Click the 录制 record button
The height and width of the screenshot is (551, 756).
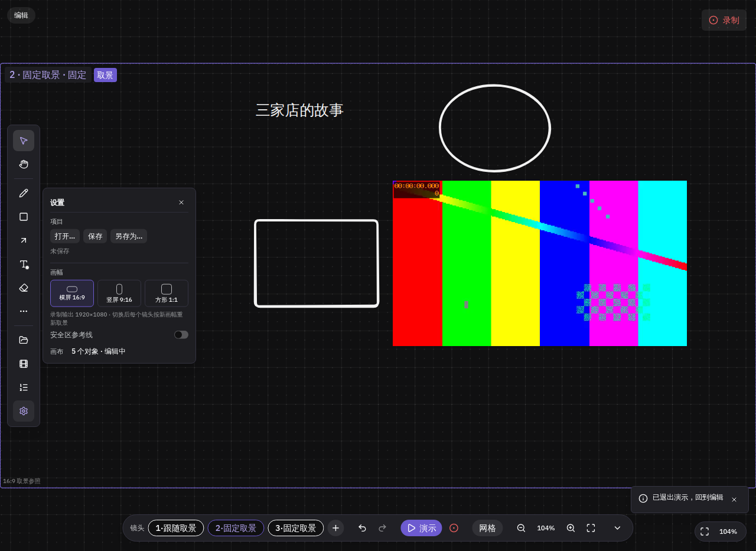point(724,20)
